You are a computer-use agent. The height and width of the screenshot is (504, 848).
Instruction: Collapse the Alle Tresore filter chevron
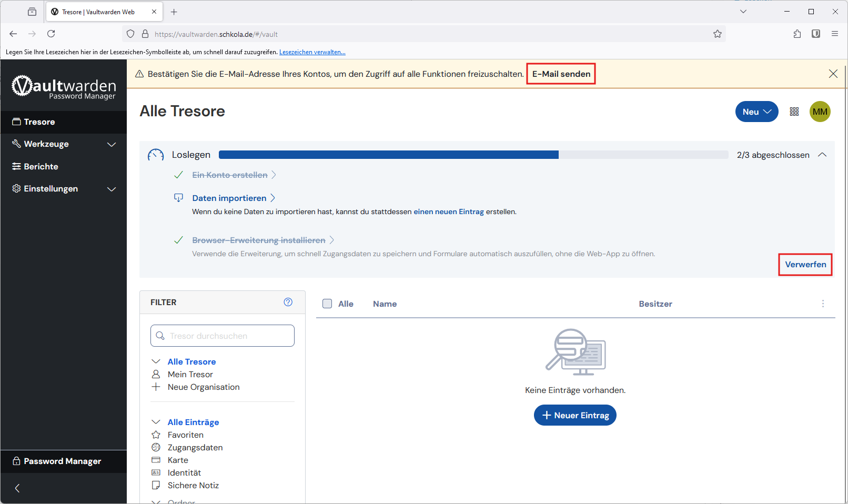(x=156, y=361)
